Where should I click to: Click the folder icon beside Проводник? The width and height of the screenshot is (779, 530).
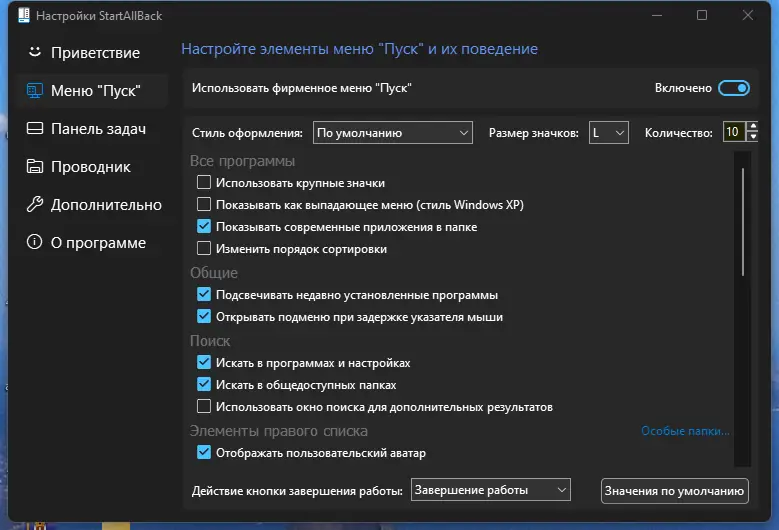(x=34, y=166)
